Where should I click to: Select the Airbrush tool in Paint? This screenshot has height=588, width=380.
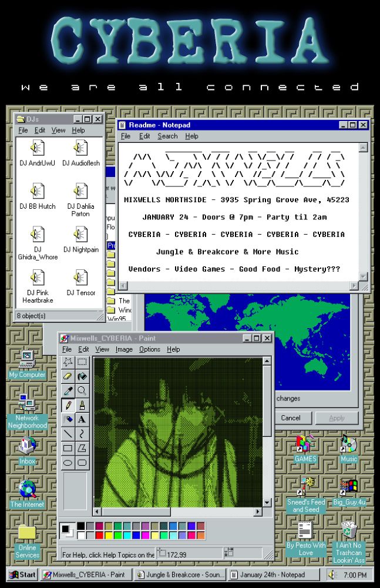68,419
